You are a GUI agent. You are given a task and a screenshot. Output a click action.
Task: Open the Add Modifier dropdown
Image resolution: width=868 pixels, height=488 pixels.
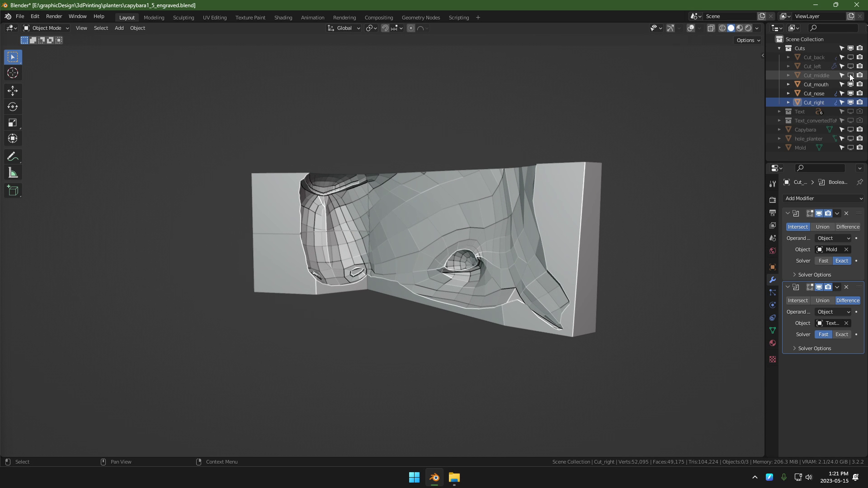click(x=824, y=198)
